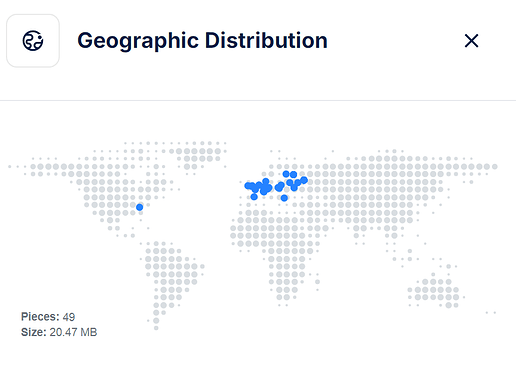Image resolution: width=516 pixels, height=375 pixels.
Task: Select the lone blue node in North America
Action: point(140,207)
